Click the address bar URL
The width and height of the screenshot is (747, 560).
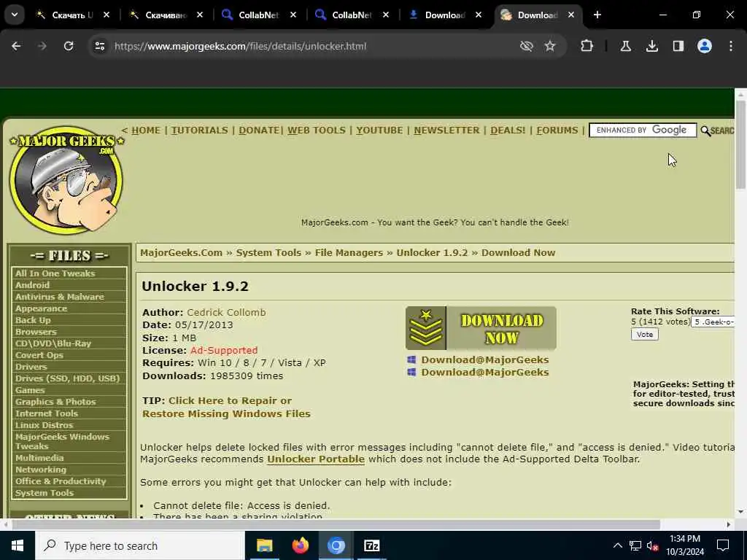point(240,46)
